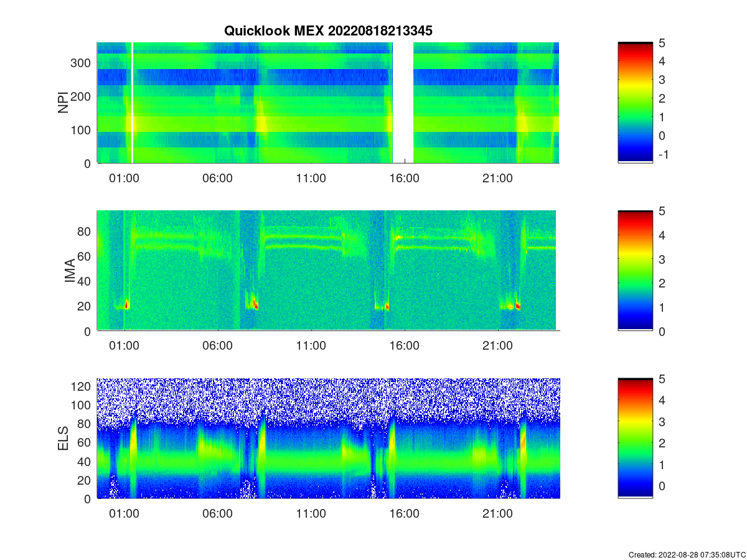This screenshot has height=560, width=747.
Task: Click the 06:00 tick under the IMA plot
Action: (218, 346)
